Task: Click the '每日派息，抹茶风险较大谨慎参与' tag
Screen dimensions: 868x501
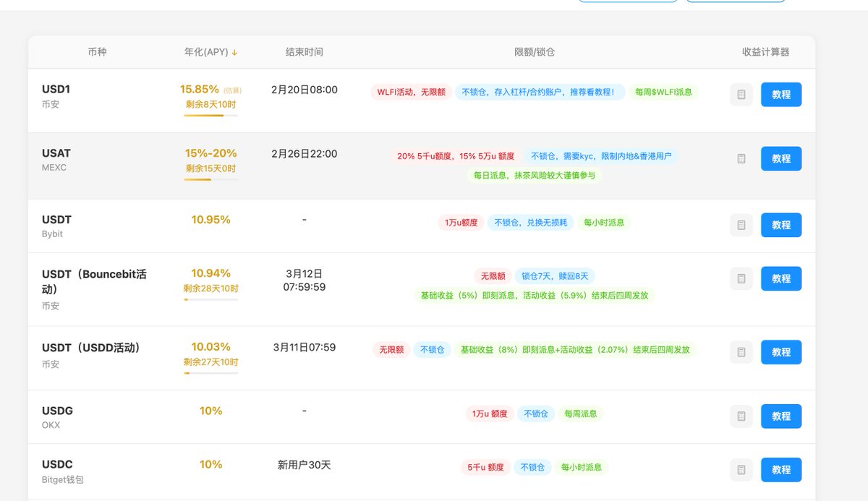Action: (535, 175)
